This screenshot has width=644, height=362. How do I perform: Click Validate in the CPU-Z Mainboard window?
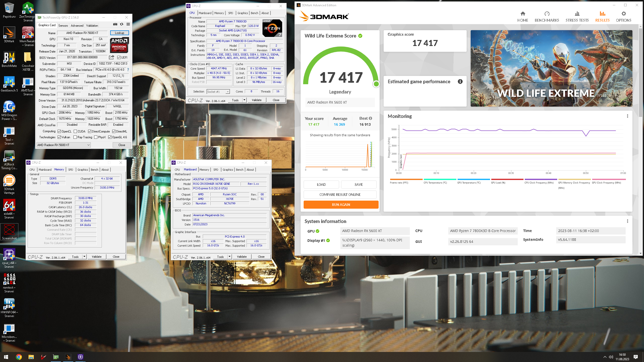(x=242, y=257)
